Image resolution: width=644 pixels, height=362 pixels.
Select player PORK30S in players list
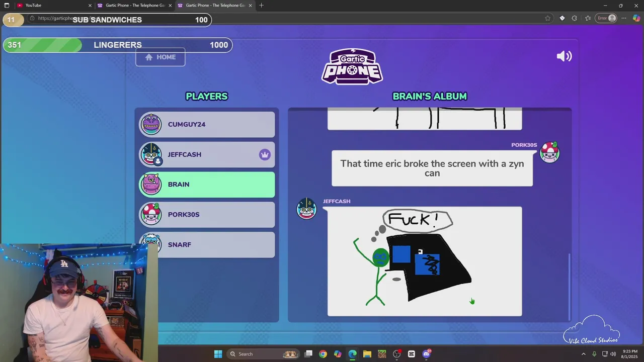click(207, 215)
